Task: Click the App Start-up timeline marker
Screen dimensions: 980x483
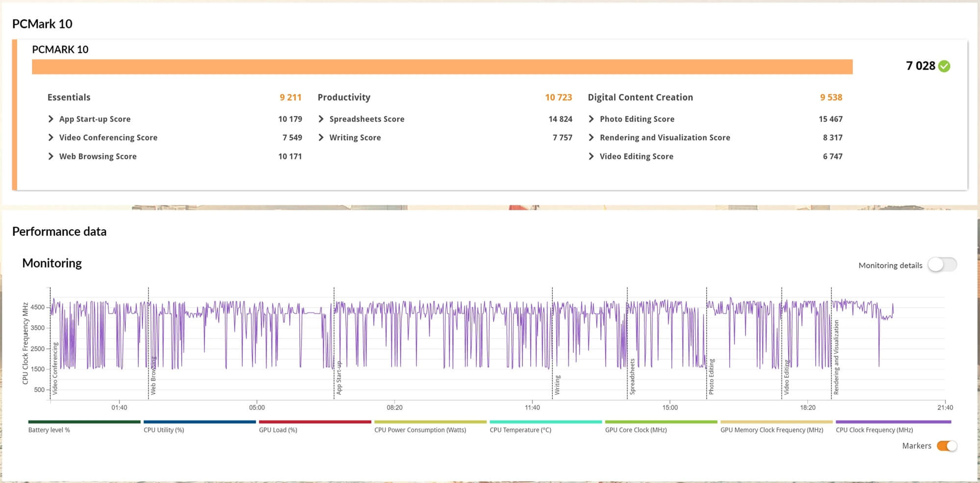Action: 339,378
